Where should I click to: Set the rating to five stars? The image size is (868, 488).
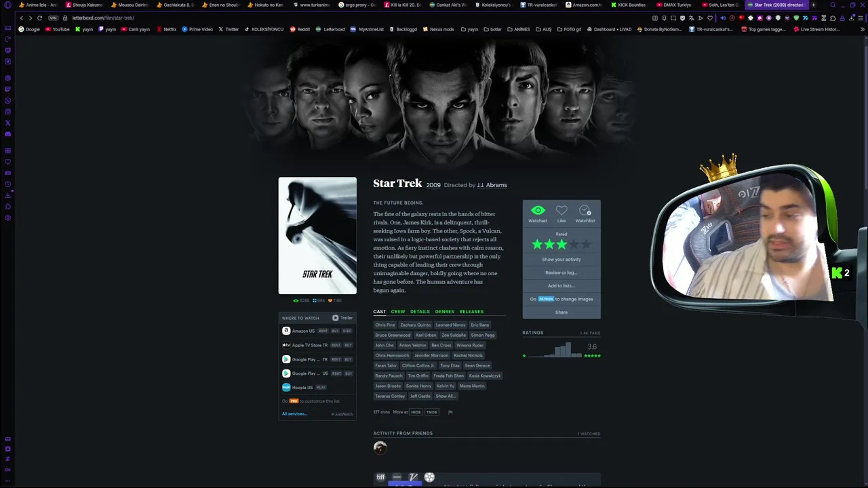587,244
